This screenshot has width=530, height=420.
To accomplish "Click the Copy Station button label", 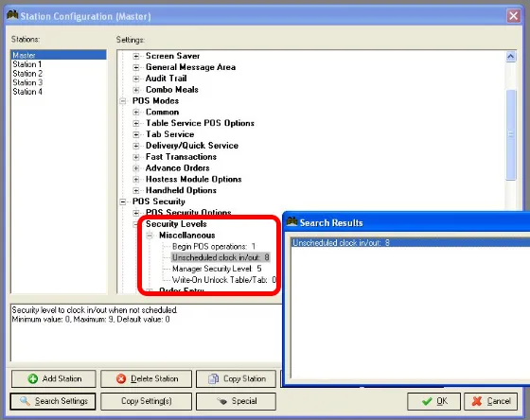I will pyautogui.click(x=244, y=378).
